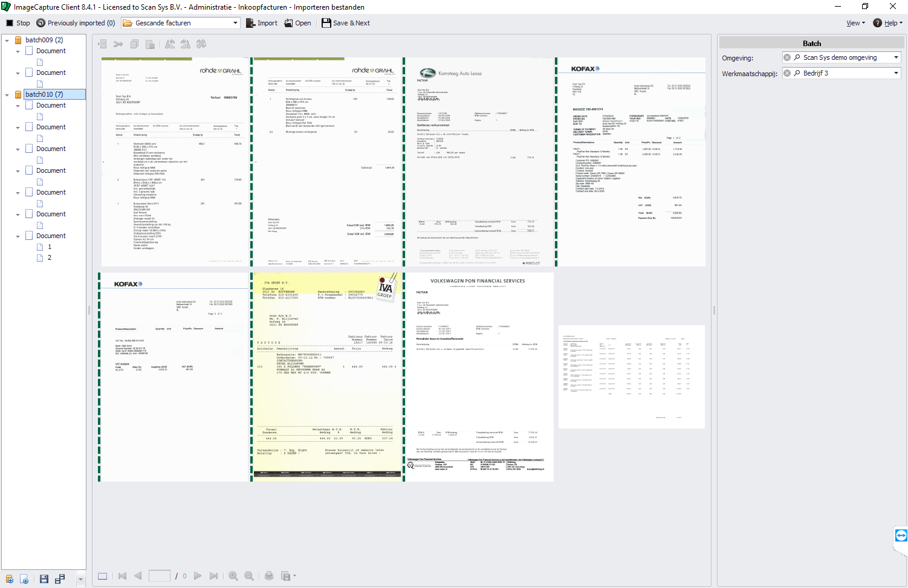Click the Batch panel header
Screen dimensions: 908x588
pos(812,44)
